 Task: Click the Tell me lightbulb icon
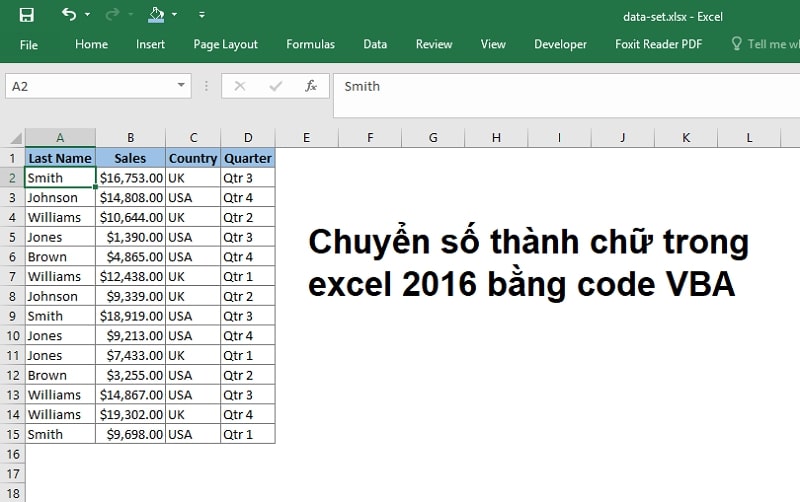tap(737, 44)
